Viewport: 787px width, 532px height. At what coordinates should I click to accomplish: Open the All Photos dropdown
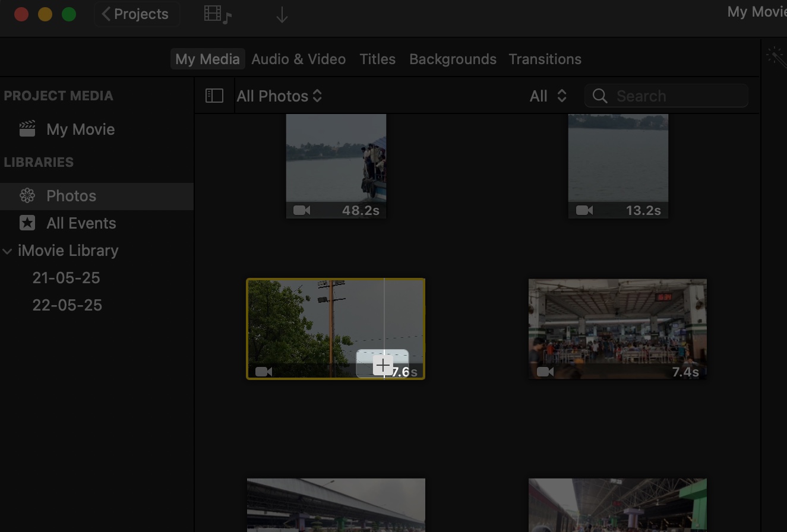[x=279, y=96]
